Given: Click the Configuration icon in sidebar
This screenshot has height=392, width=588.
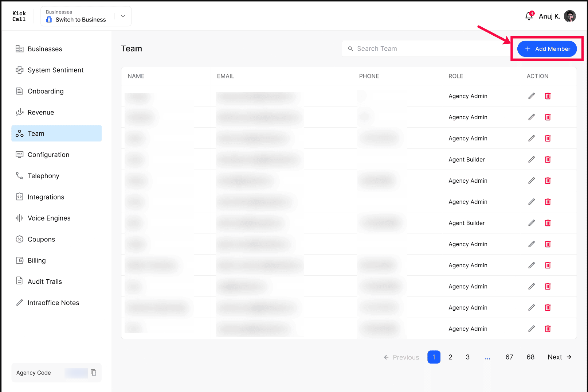Looking at the screenshot, I should pos(19,155).
